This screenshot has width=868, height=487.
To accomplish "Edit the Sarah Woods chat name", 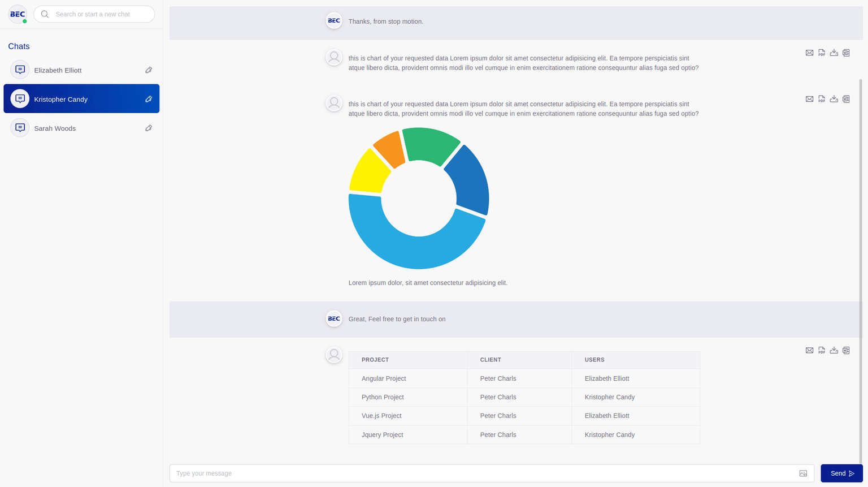I will [x=149, y=128].
